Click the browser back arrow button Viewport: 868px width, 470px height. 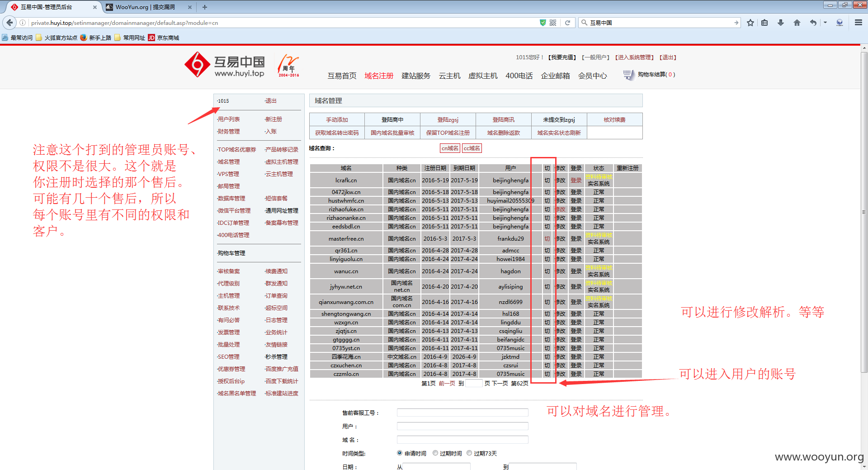[x=9, y=23]
